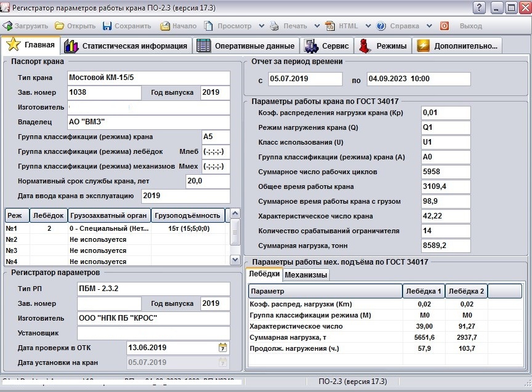Click the Грузоподъёмность column header
Image resolution: width=532 pixels, height=392 pixels.
188,215
